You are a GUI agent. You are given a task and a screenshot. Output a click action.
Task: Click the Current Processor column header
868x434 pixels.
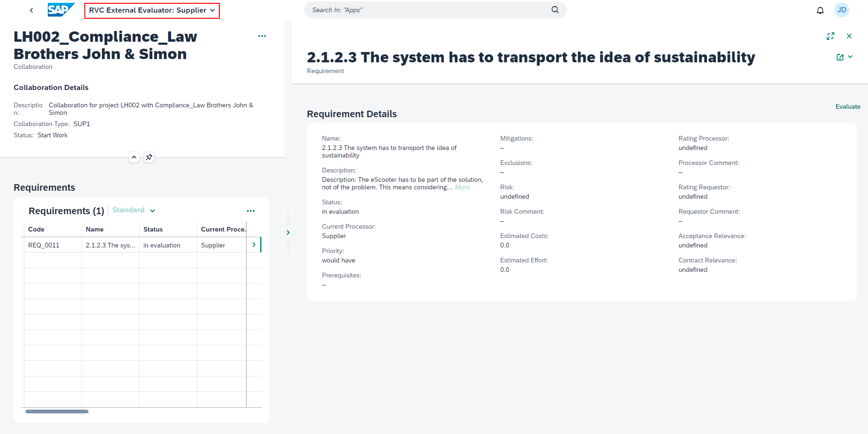coord(222,229)
